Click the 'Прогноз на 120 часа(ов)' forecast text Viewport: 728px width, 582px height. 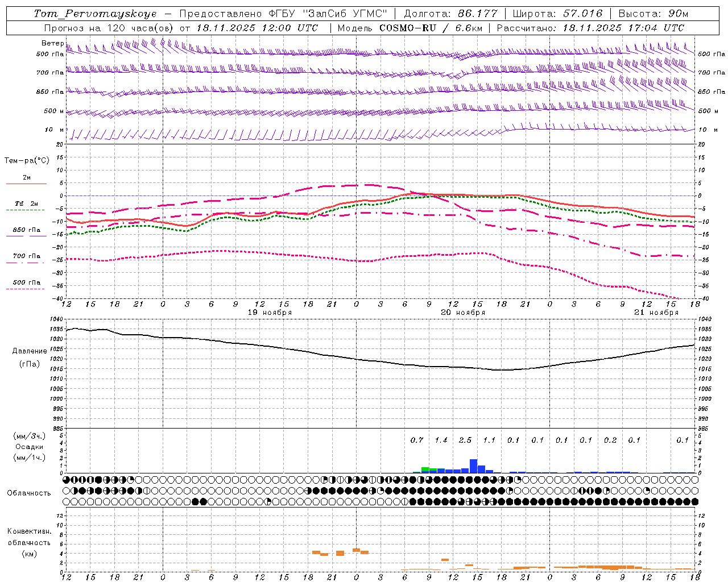point(109,28)
